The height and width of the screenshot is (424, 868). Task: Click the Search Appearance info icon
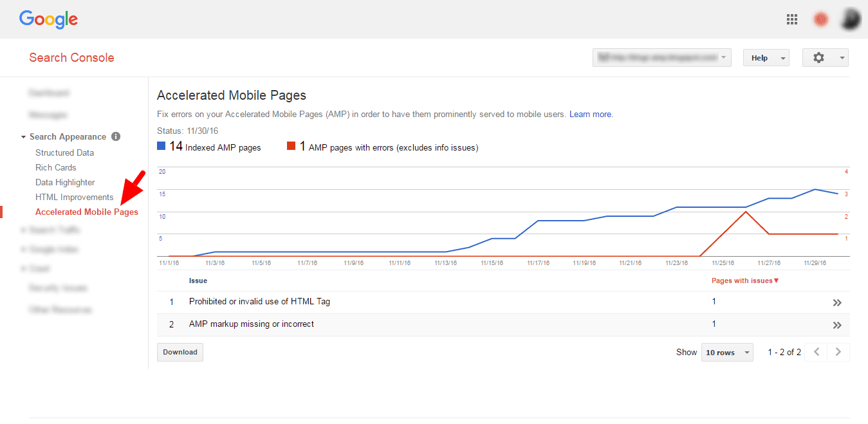coord(116,136)
